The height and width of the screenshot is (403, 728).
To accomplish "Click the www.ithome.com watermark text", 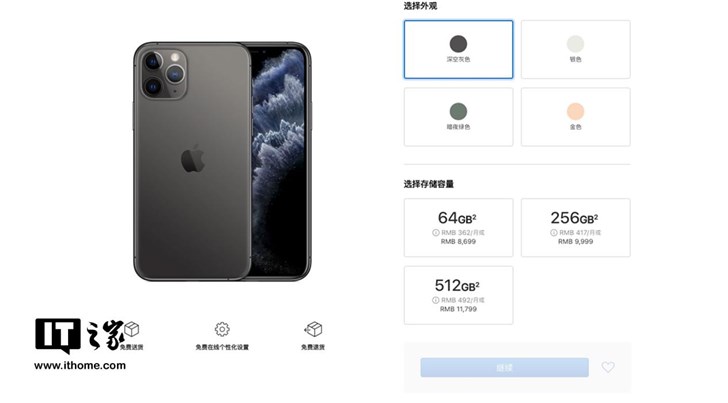I will 80,365.
